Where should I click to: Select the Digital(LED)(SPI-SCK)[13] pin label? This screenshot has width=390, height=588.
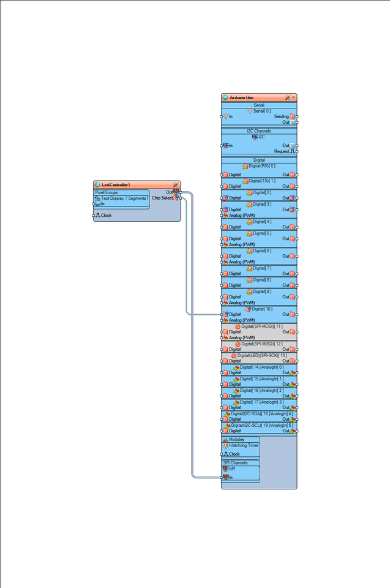coord(262,355)
